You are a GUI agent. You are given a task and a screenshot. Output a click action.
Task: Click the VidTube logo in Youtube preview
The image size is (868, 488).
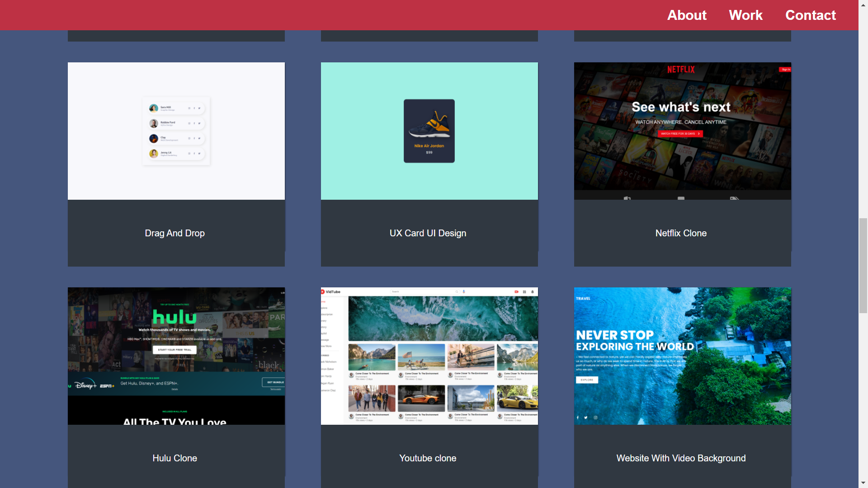point(331,292)
